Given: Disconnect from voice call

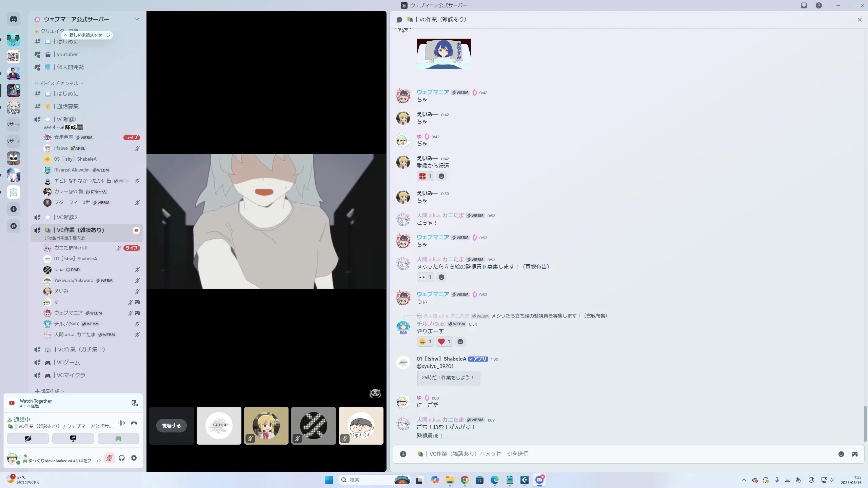Looking at the screenshot, I should click(134, 423).
